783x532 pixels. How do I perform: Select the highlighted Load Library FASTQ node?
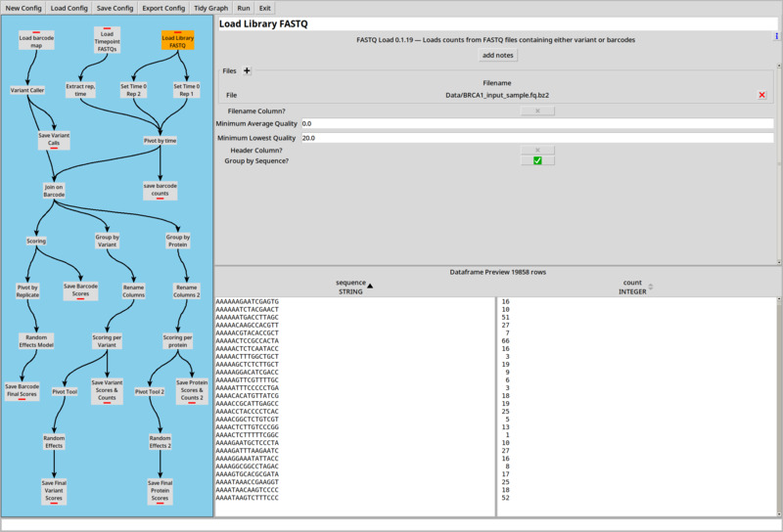pyautogui.click(x=177, y=41)
